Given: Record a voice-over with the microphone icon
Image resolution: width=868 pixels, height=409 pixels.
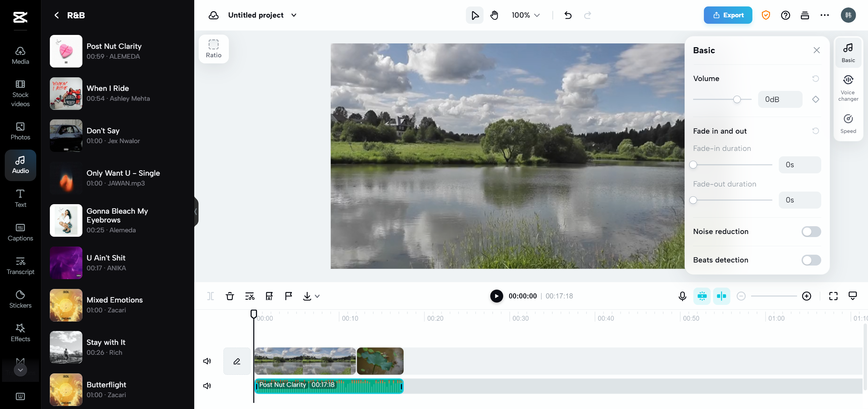Looking at the screenshot, I should 682,296.
